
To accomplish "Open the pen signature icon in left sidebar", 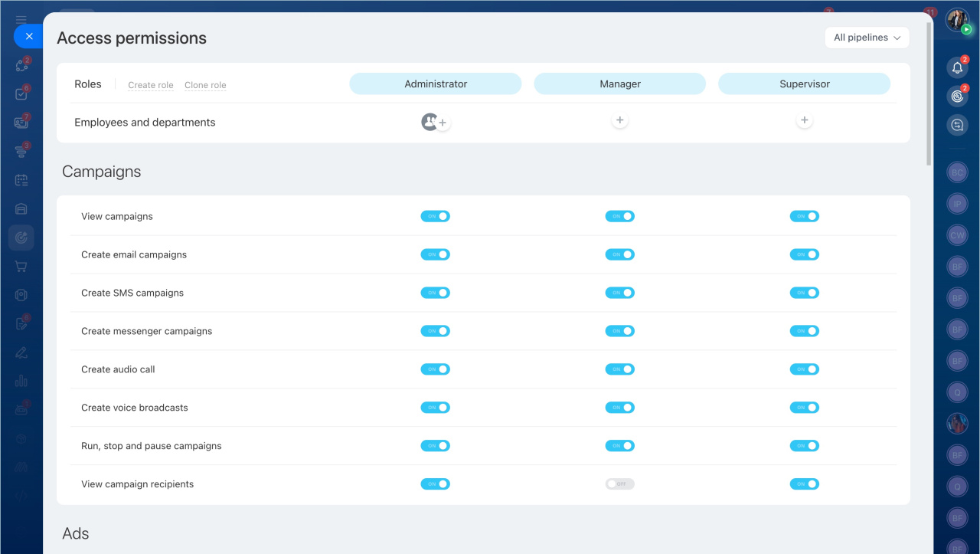I will [21, 353].
